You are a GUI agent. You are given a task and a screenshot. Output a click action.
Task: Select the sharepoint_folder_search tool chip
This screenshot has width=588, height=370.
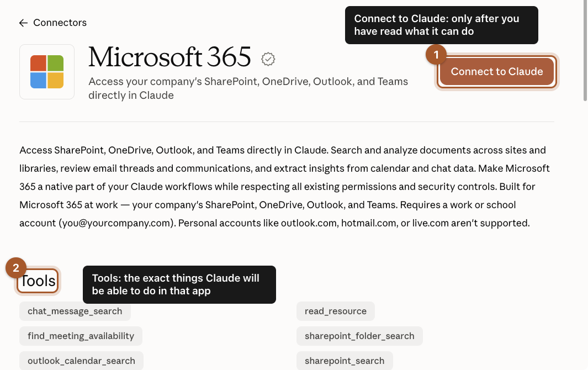point(359,336)
